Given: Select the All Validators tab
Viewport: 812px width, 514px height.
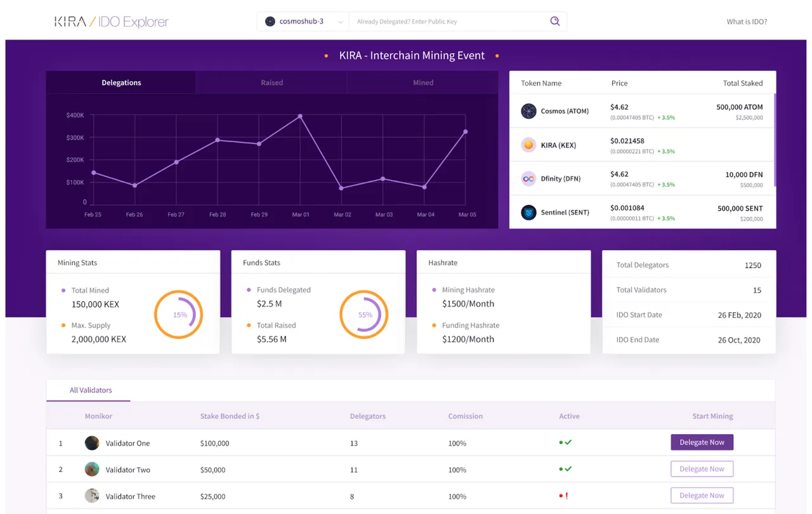Looking at the screenshot, I should tap(90, 390).
